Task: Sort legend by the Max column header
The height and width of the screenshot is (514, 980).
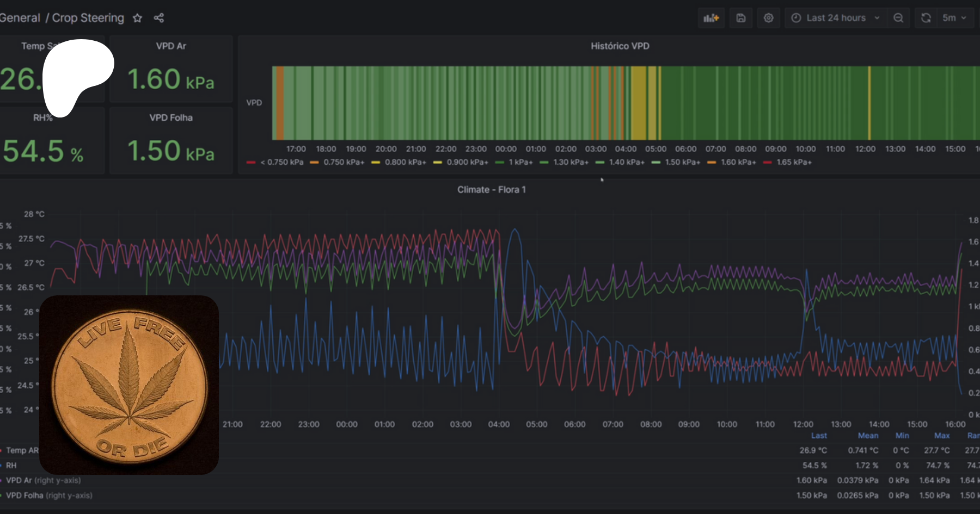Action: (x=942, y=436)
